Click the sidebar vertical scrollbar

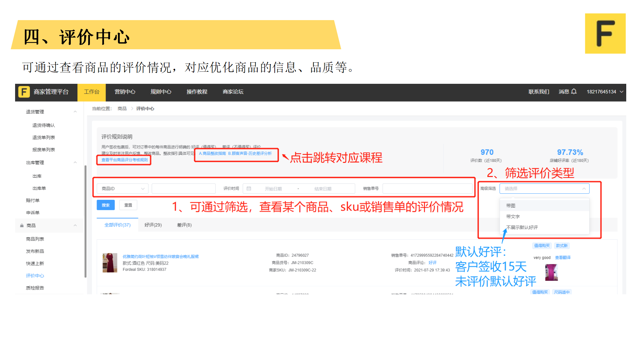click(x=85, y=221)
